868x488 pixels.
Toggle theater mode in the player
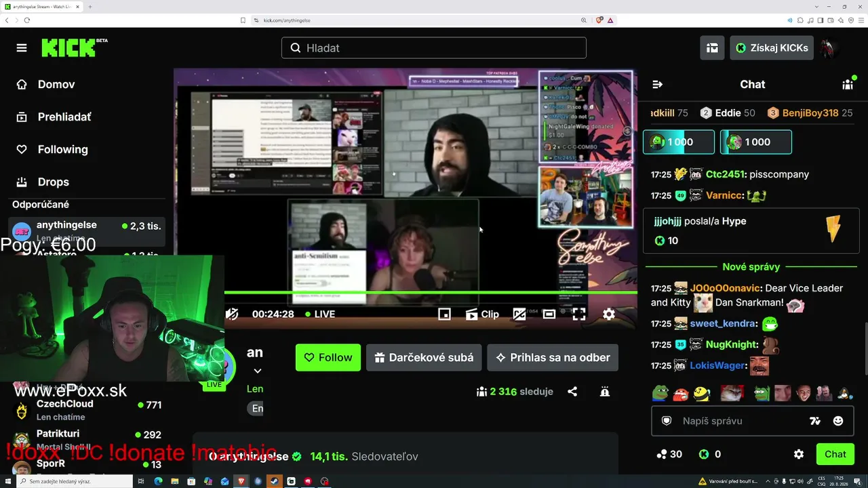click(x=549, y=314)
